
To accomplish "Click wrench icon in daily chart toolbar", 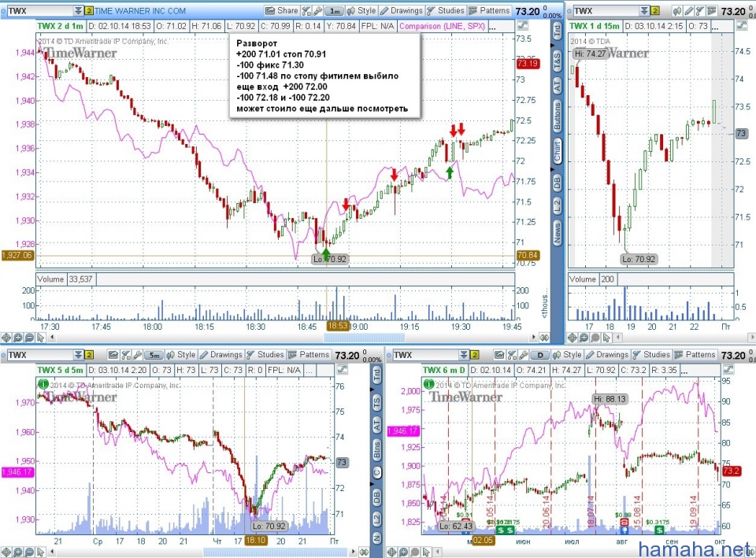I will tap(524, 355).
